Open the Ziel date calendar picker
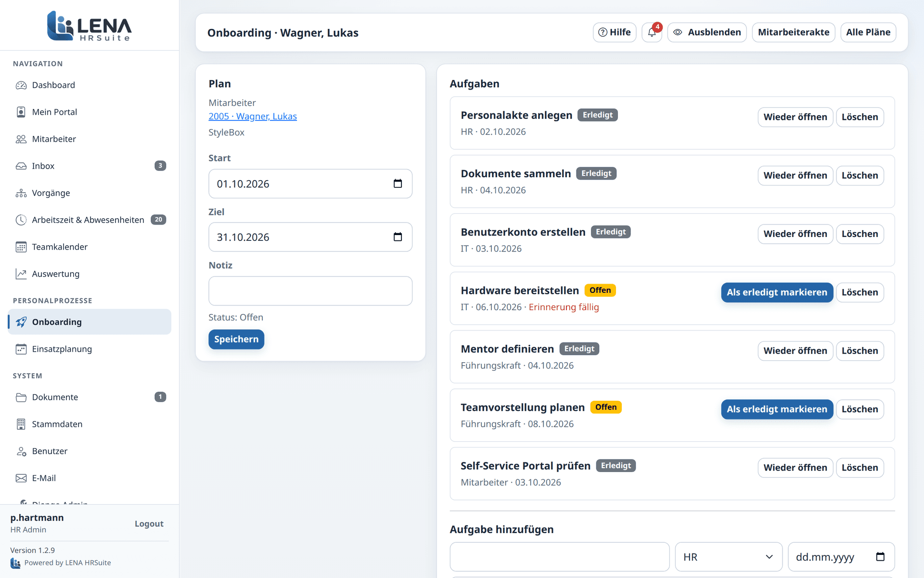This screenshot has height=578, width=924. 398,237
